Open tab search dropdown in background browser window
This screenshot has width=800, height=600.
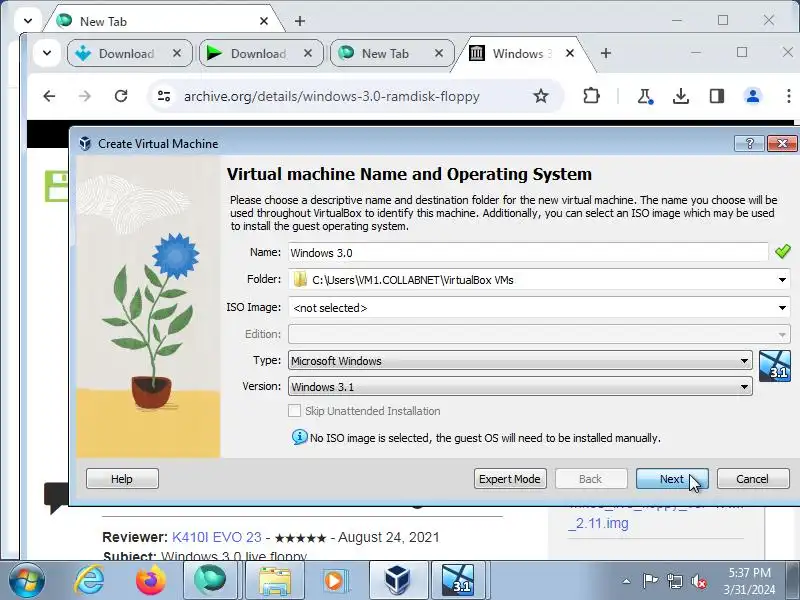(28, 21)
